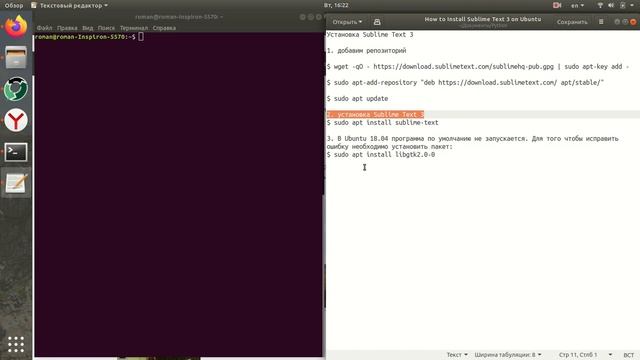640x360 pixels.
Task: Click Стр 11, Столб 1 position indicator
Action: pyautogui.click(x=578, y=355)
